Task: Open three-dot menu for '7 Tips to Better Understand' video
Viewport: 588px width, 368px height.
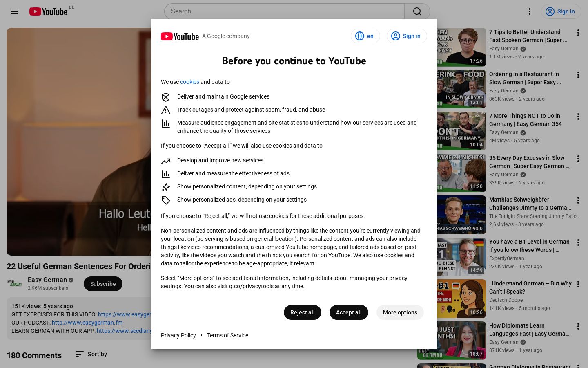Action: pos(578,33)
